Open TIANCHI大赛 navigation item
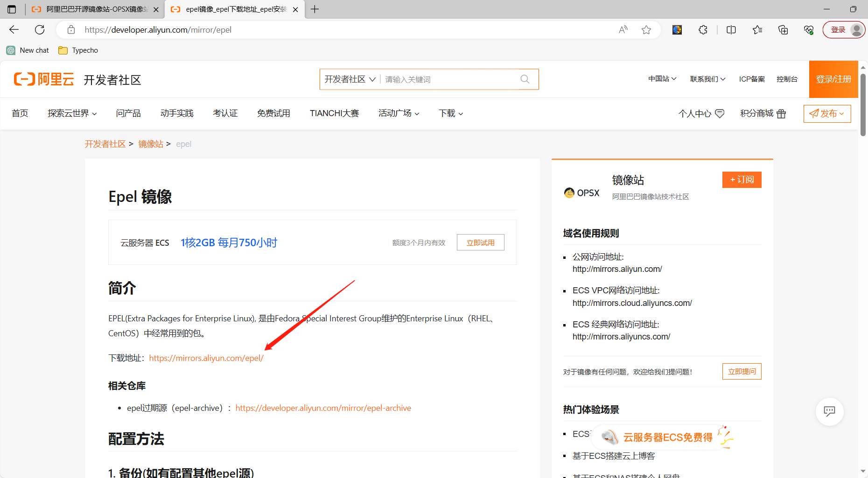 334,113
